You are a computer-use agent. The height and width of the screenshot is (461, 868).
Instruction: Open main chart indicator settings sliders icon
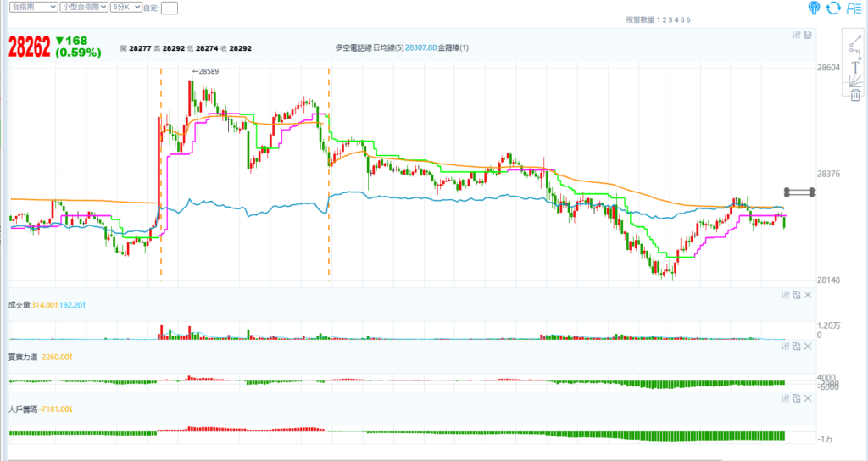[x=796, y=35]
